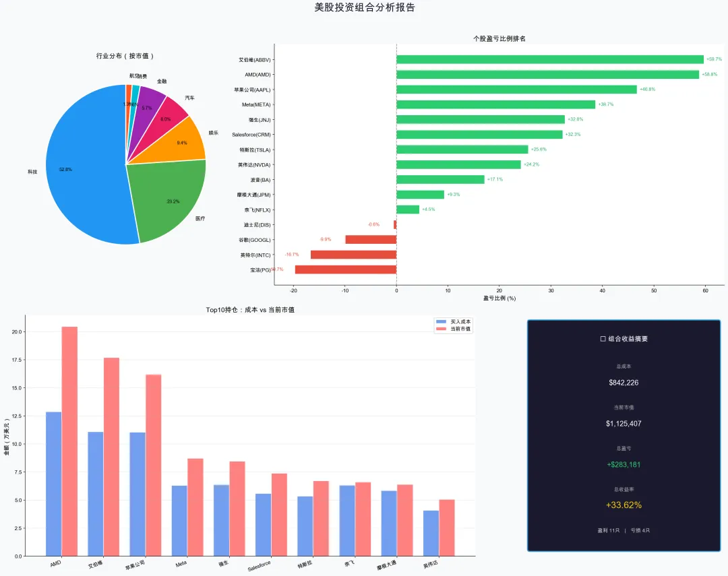This screenshot has height=576, width=728.
Task: Click the -9.9% value label
Action: (326, 240)
